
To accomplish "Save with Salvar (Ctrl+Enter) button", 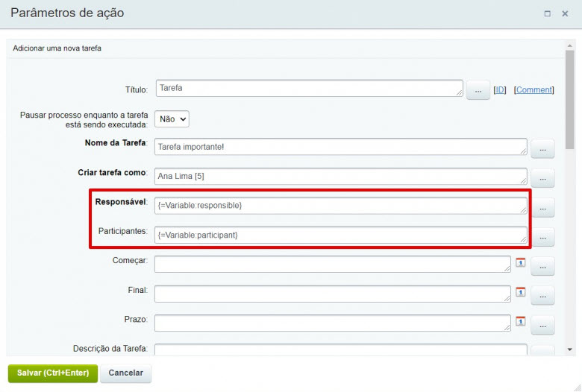I will [x=53, y=373].
